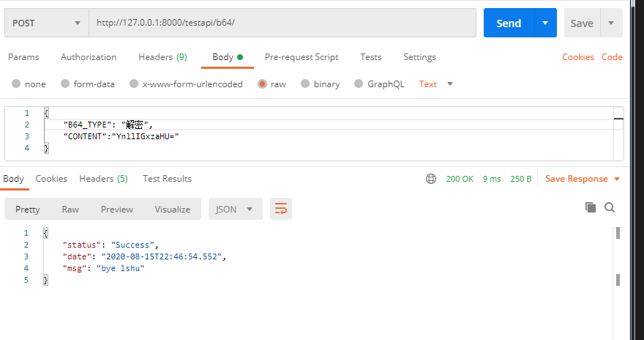This screenshot has height=340, width=644.
Task: Open the Pre-request Script tab
Action: pyautogui.click(x=302, y=57)
